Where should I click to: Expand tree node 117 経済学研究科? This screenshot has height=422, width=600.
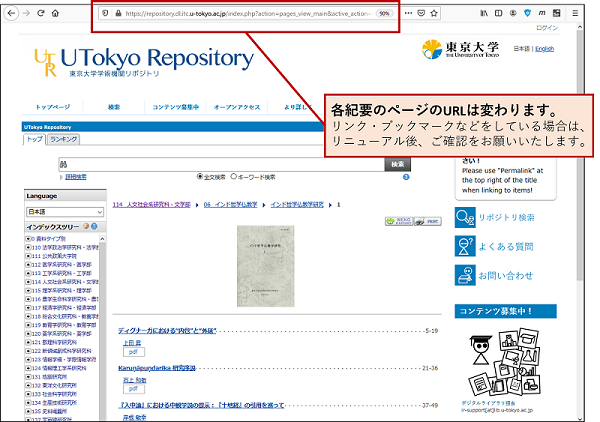[x=28, y=308]
